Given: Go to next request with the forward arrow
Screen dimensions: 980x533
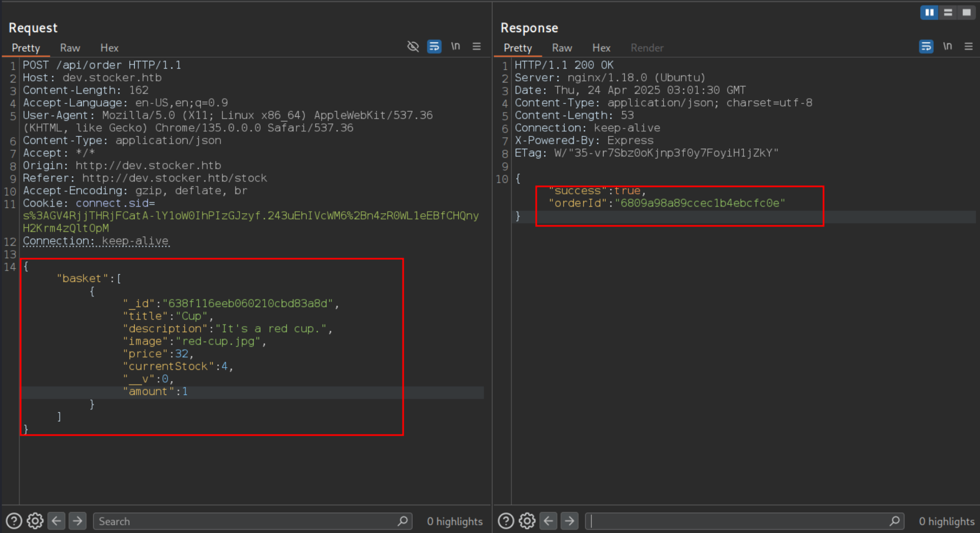Looking at the screenshot, I should (77, 521).
